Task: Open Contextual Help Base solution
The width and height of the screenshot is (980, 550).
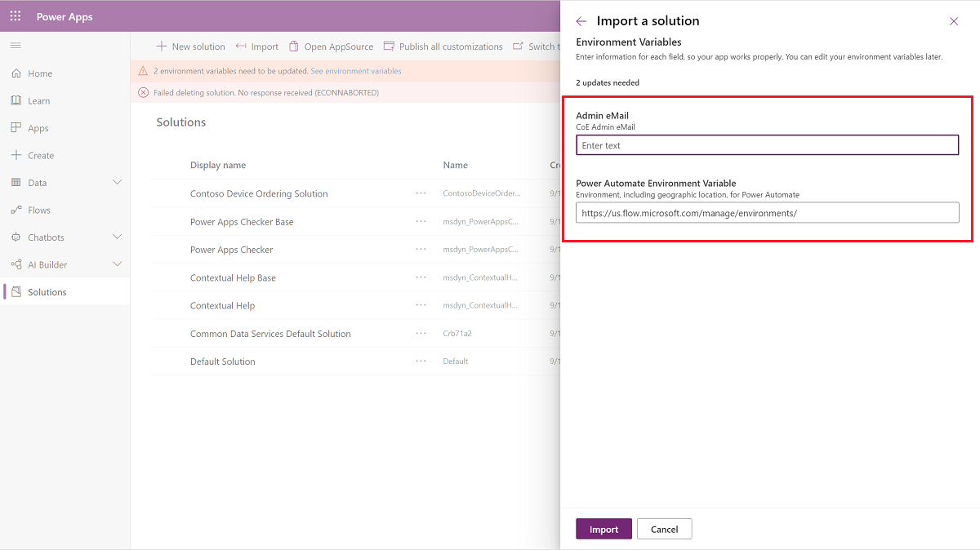Action: (233, 277)
